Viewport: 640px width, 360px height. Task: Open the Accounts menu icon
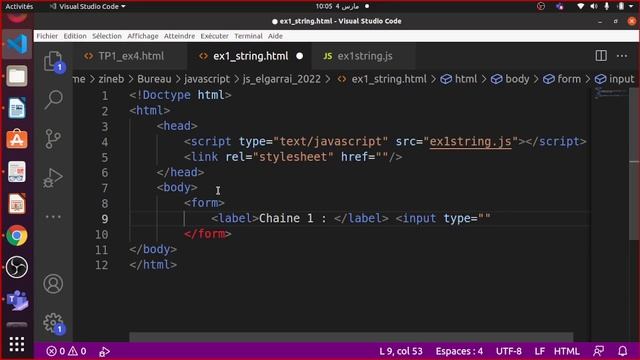click(x=53, y=284)
